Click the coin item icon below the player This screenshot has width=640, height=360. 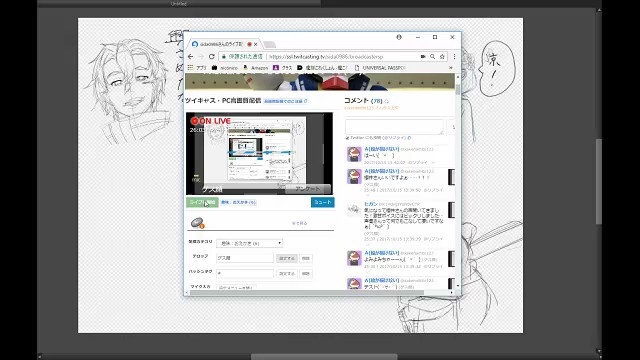coord(198,222)
